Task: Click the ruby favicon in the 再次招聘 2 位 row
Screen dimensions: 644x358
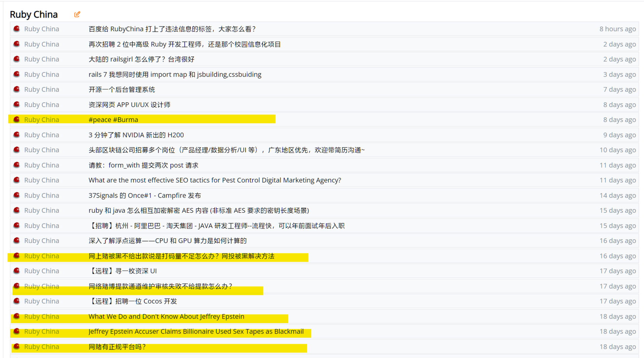Action: 16,44
